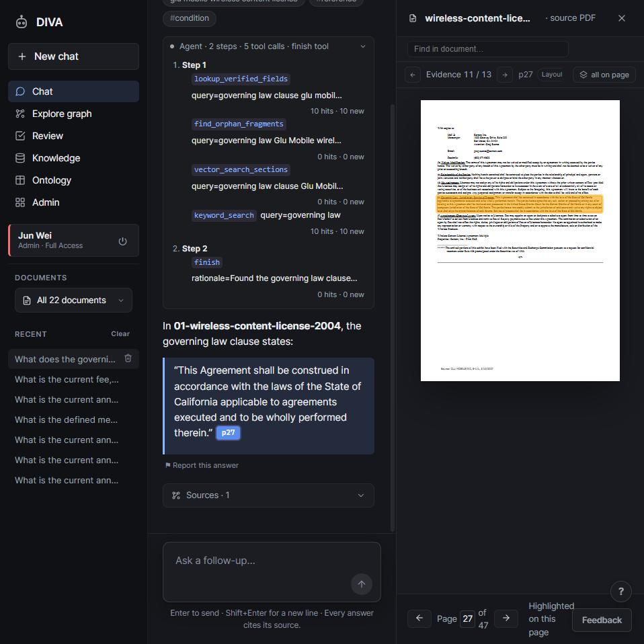The image size is (644, 644).
Task: Open the help question mark button
Action: 621,592
